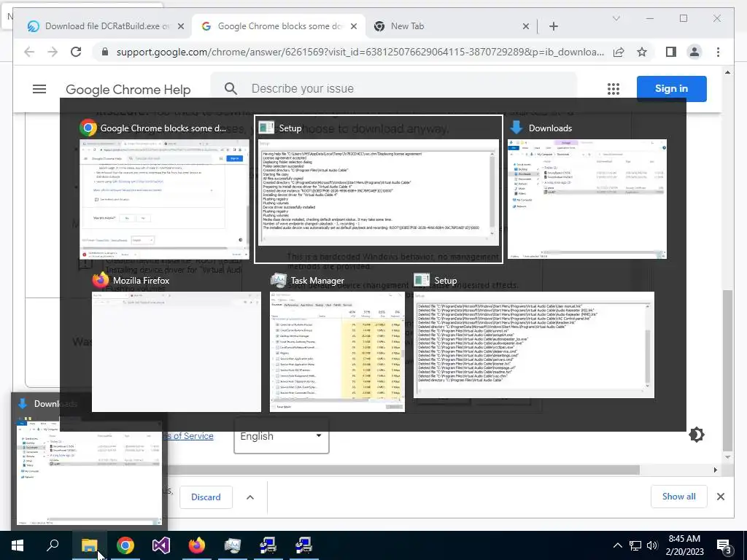Click the Task Manager taskbar icon

tap(233, 545)
